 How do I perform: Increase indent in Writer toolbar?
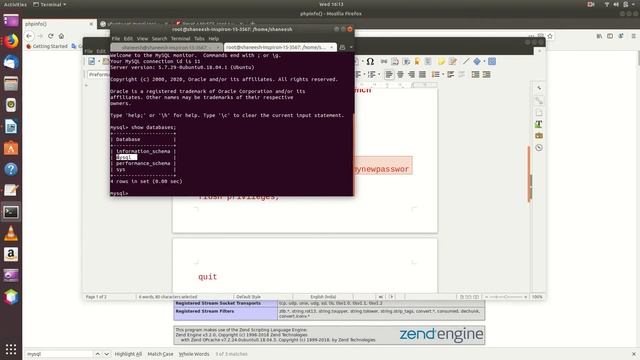pos(475,74)
